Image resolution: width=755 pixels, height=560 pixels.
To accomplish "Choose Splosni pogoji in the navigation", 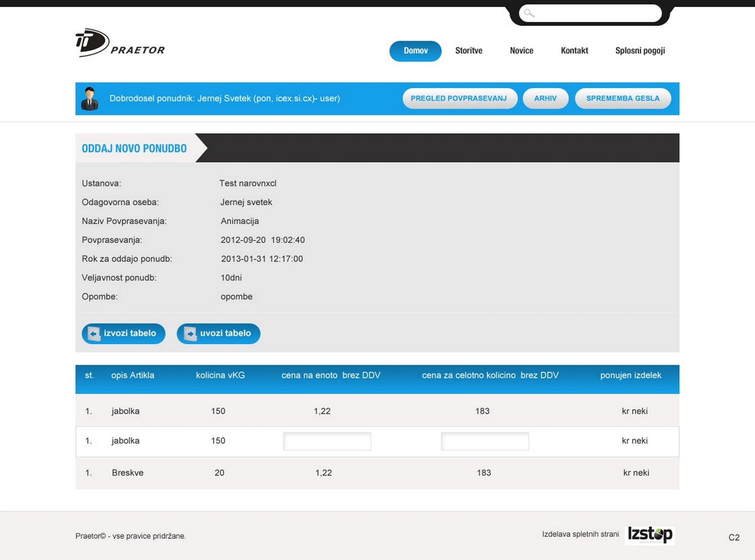I will click(x=640, y=51).
